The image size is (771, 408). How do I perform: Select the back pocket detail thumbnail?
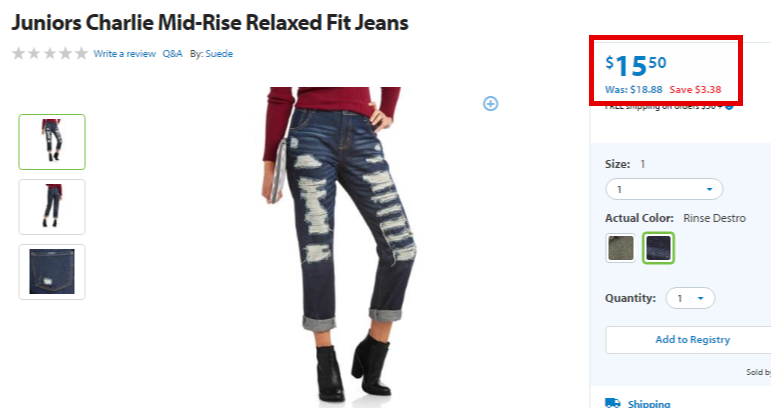[x=52, y=272]
